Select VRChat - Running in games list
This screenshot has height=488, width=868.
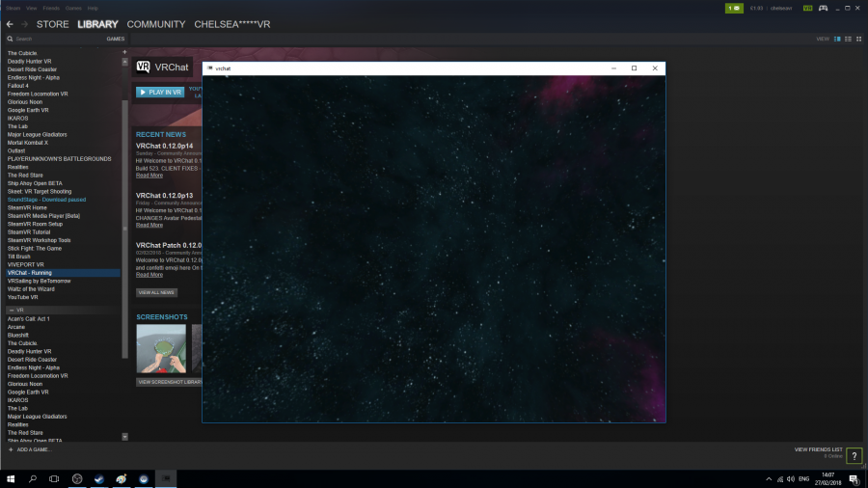[63, 273]
